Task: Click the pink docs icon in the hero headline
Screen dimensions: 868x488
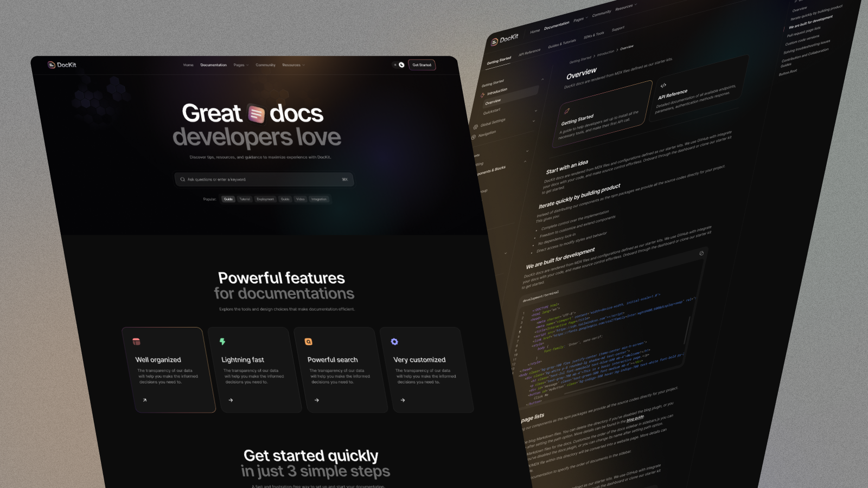Action: [256, 114]
